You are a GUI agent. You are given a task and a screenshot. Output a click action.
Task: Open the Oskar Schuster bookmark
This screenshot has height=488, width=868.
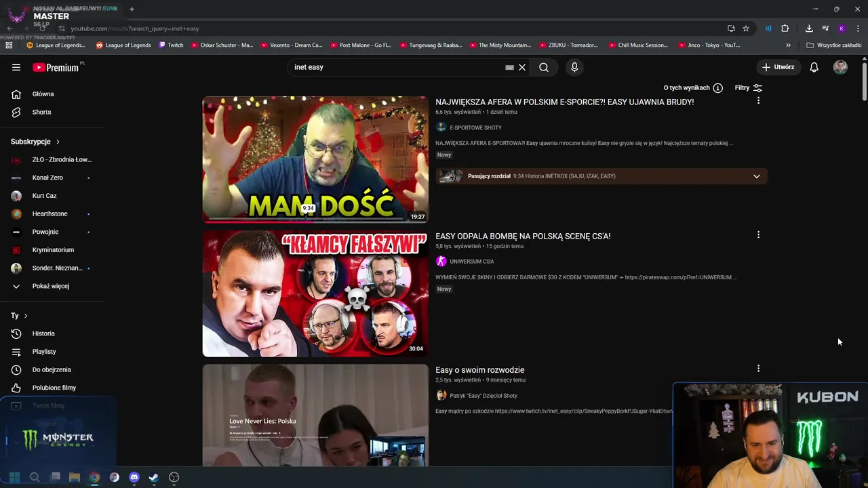click(x=222, y=45)
